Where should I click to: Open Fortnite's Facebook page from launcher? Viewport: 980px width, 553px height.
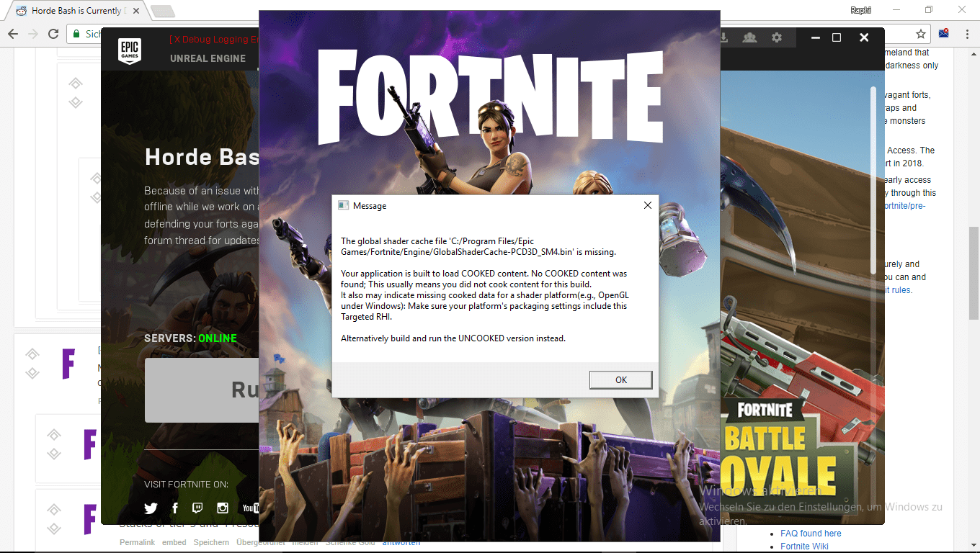(175, 508)
